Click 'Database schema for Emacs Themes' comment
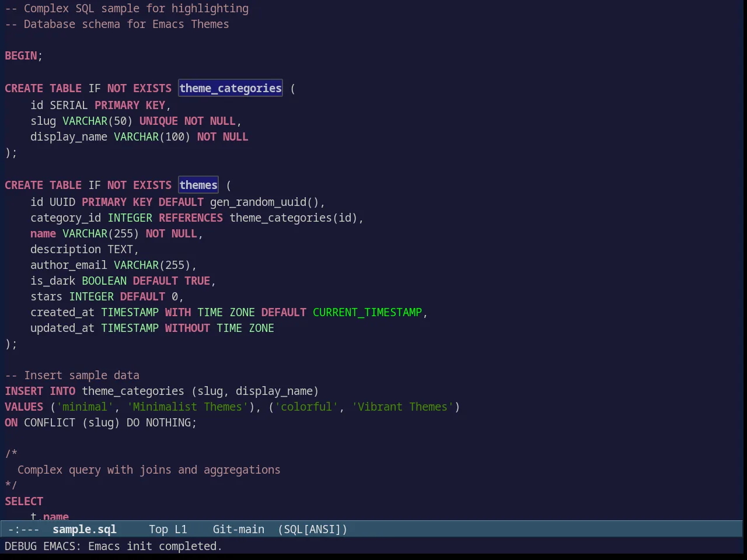Image resolution: width=747 pixels, height=560 pixels. 126,24
